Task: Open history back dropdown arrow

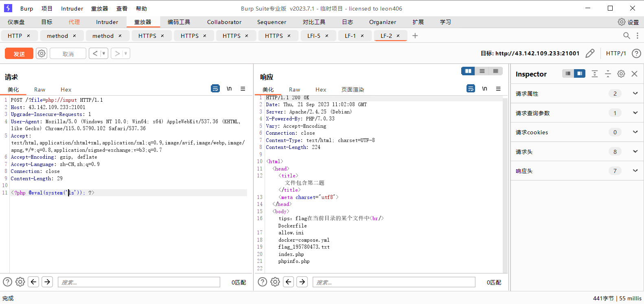Action: click(x=103, y=53)
